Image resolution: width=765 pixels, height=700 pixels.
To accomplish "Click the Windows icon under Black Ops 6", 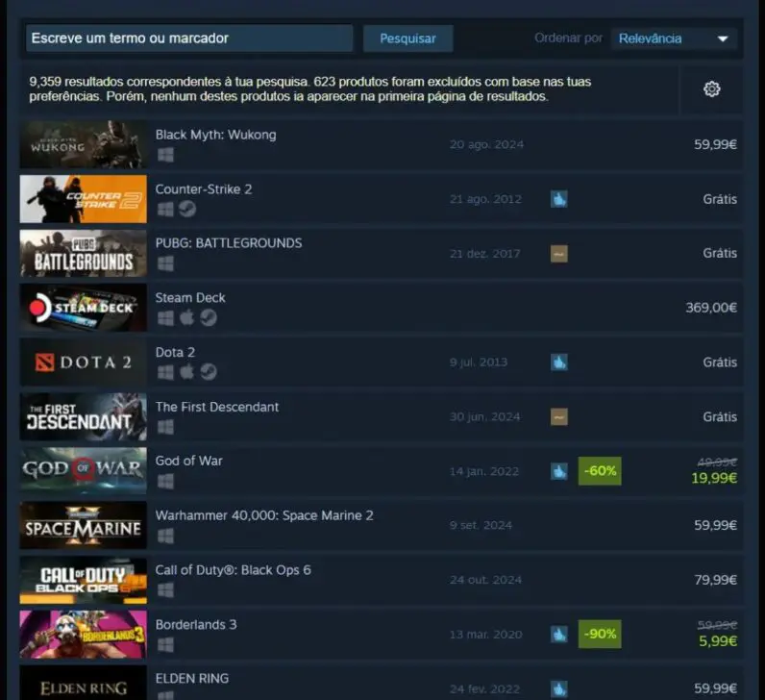I will 165,590.
